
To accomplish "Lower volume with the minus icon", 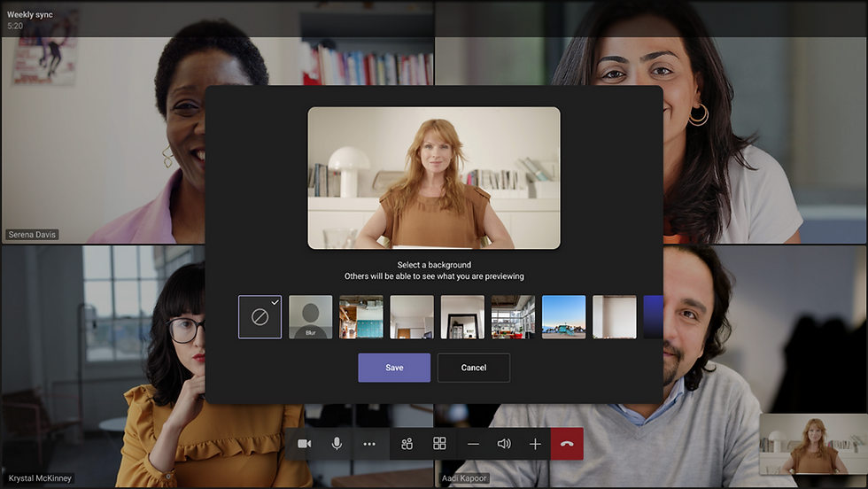I will (x=473, y=444).
